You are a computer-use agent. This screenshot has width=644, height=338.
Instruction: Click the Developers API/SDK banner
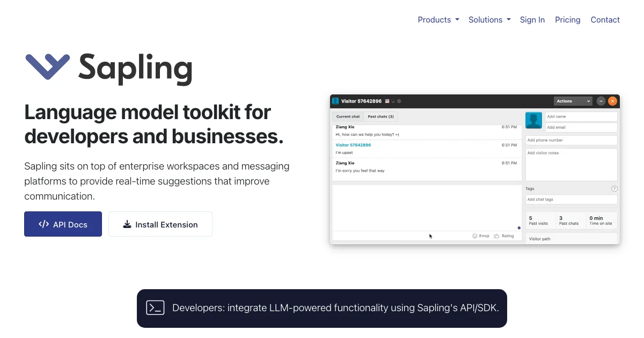(322, 308)
